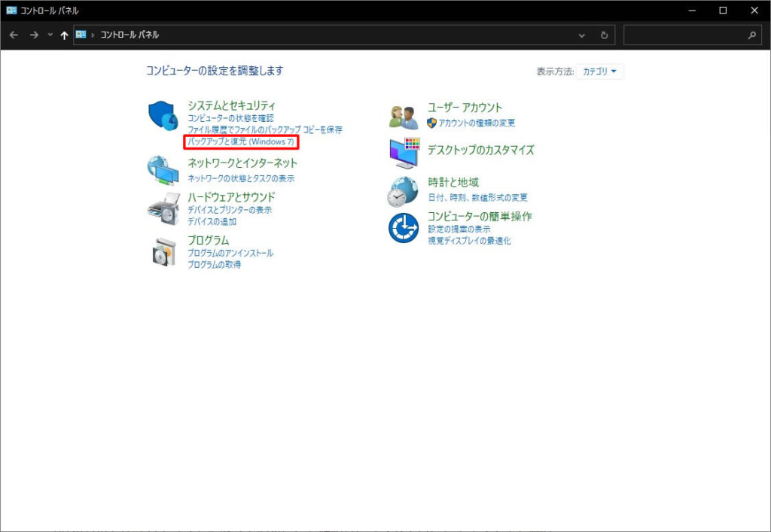Screen dimensions: 771x532
Task: Open the recent locations dropdown arrow
Action: [50, 35]
